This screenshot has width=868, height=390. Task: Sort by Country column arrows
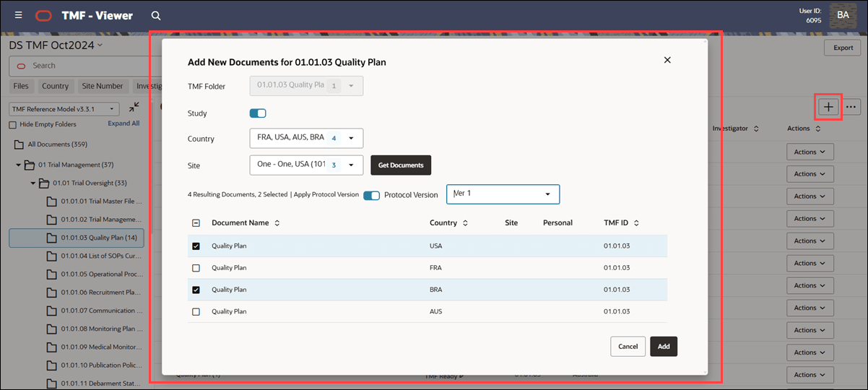[465, 223]
